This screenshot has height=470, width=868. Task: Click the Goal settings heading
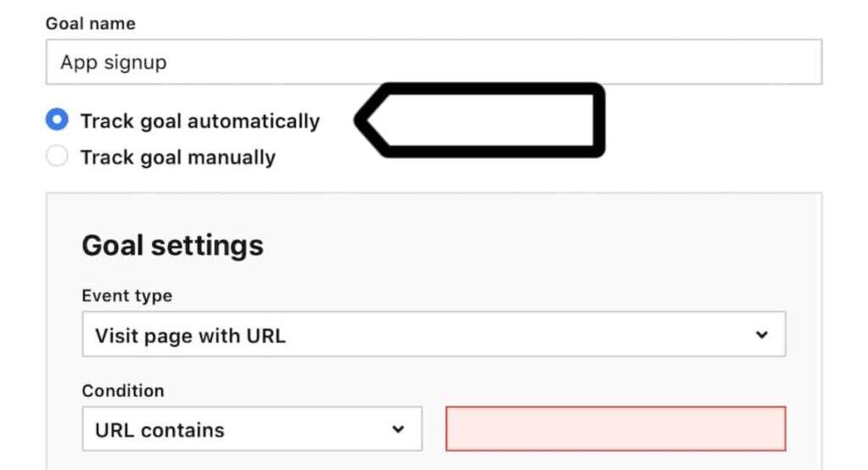tap(172, 246)
